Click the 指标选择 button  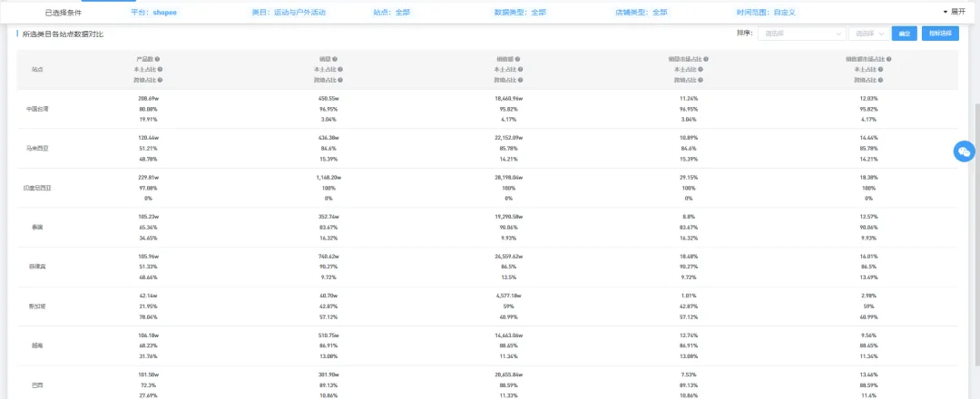[x=940, y=33]
